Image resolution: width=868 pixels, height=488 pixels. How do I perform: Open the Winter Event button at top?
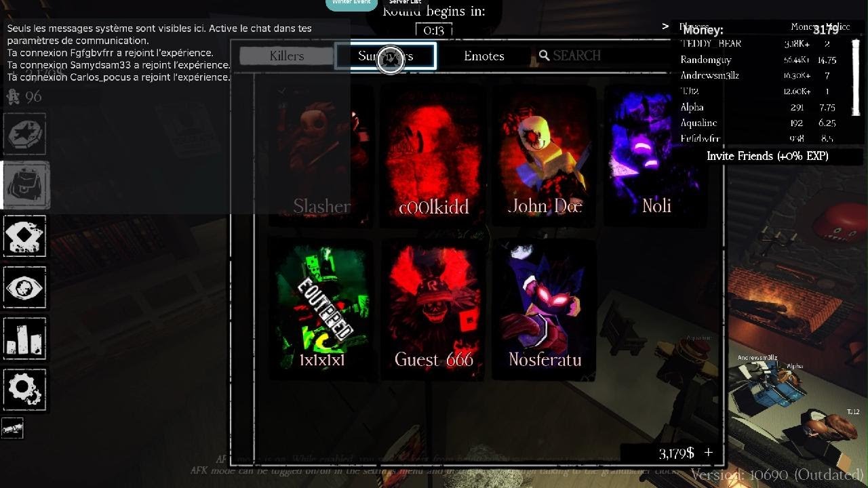coord(351,3)
